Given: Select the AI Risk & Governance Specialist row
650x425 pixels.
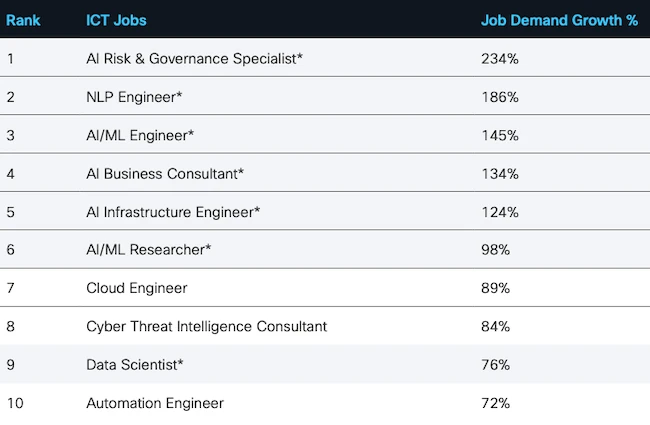Looking at the screenshot, I should [194, 59].
